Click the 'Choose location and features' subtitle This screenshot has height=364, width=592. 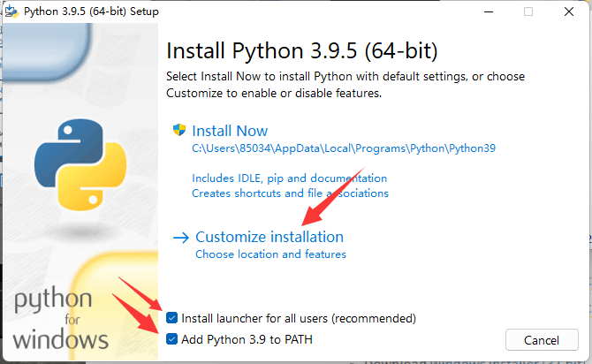click(x=270, y=254)
